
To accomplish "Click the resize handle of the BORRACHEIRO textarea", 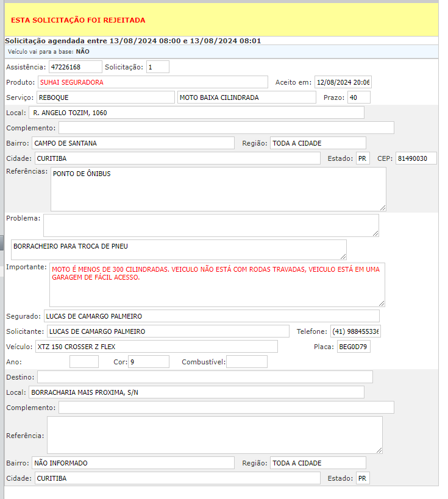I will 343,257.
